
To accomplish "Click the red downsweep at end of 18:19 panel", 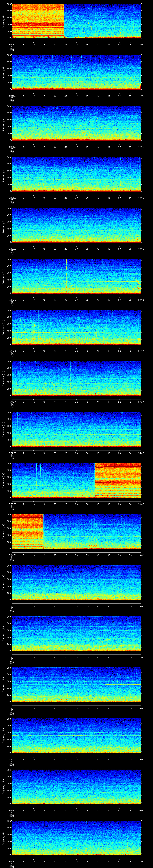I will click(x=139, y=288).
